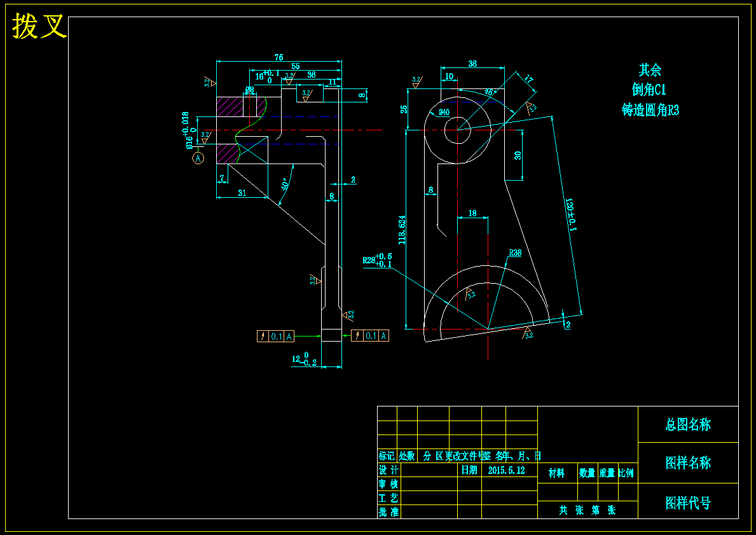
Task: Click the height dimension "118.624"
Action: coord(402,230)
